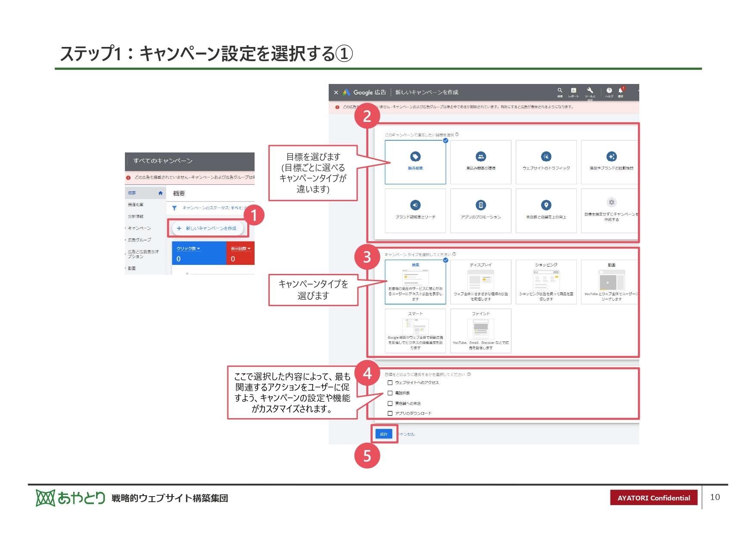
Task: Open the 通知 notification bell icon
Action: pos(620,91)
